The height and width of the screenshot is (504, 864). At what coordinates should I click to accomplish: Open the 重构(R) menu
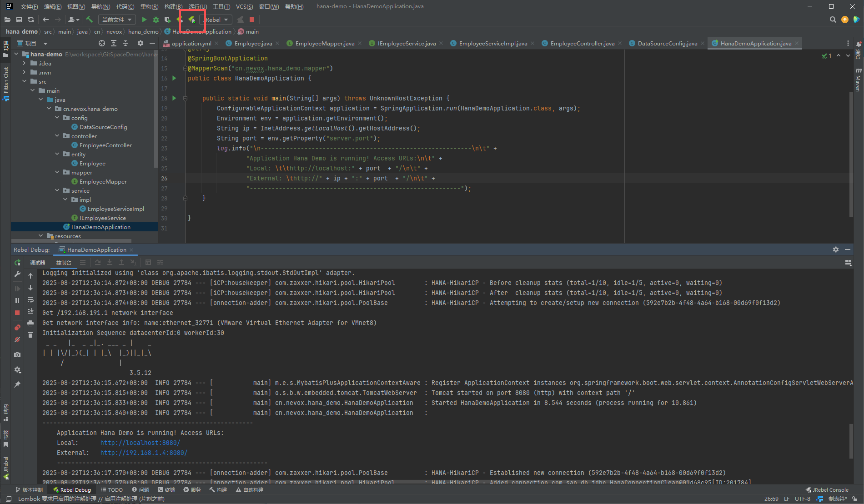click(x=149, y=6)
